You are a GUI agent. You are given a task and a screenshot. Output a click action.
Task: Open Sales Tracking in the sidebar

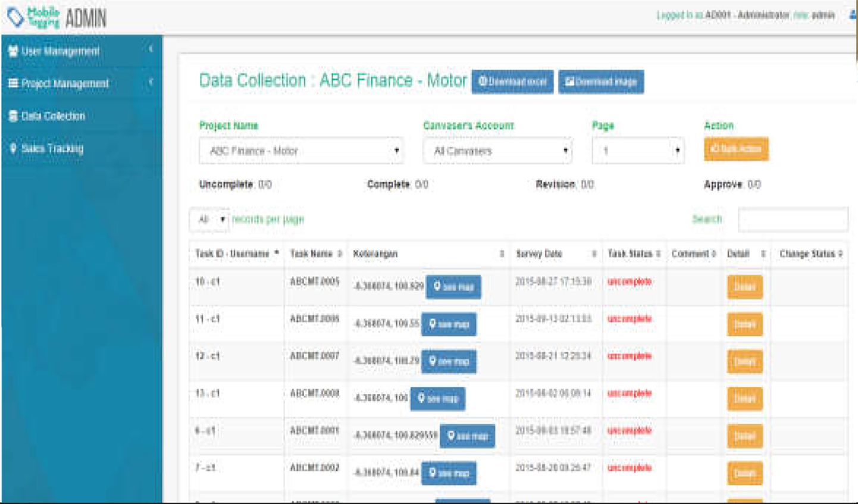point(52,149)
